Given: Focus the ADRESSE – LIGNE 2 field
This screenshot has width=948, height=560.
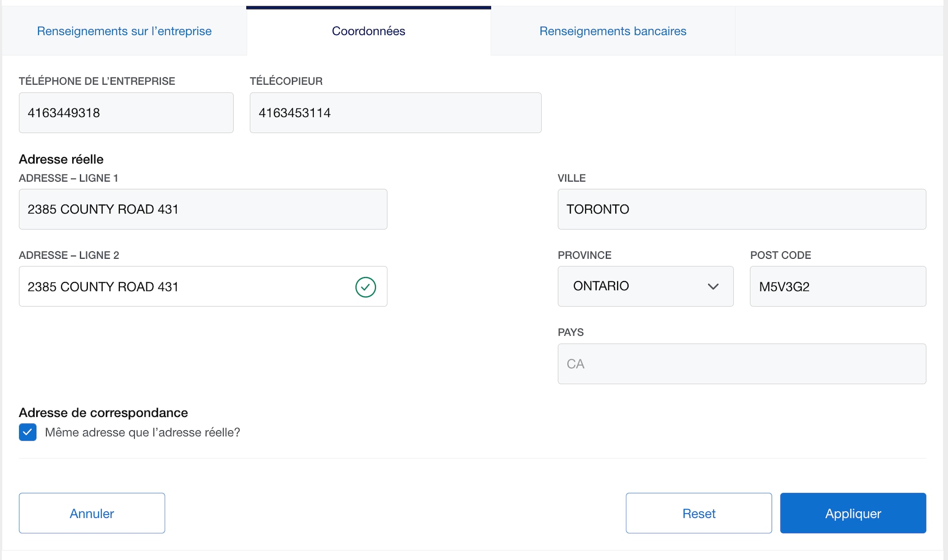Looking at the screenshot, I should tap(185, 286).
